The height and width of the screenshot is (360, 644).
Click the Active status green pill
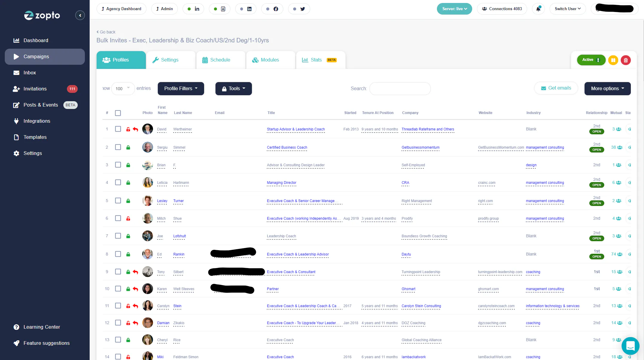point(591,60)
